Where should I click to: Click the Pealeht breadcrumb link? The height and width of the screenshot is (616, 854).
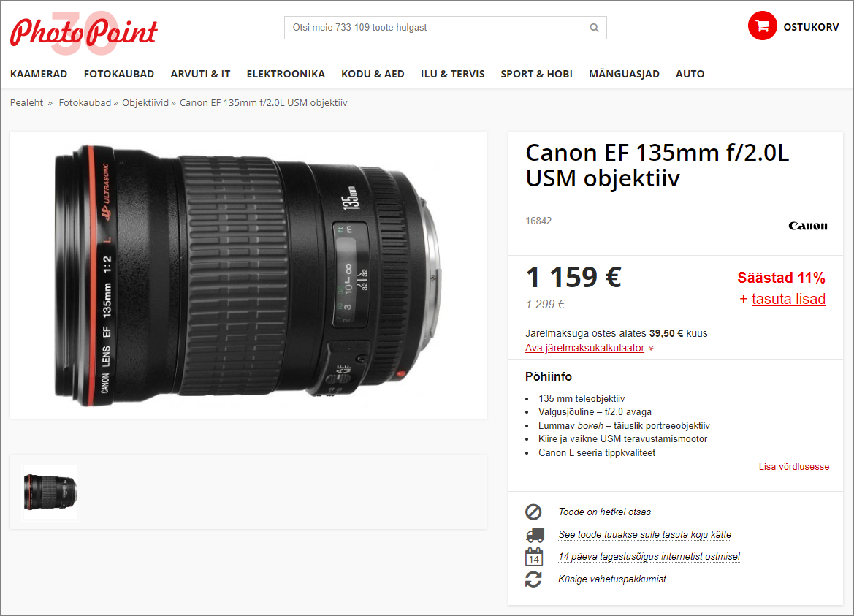(26, 102)
